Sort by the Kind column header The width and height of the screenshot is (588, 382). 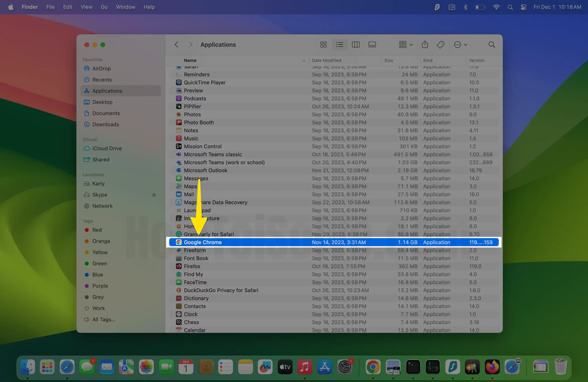pyautogui.click(x=428, y=61)
